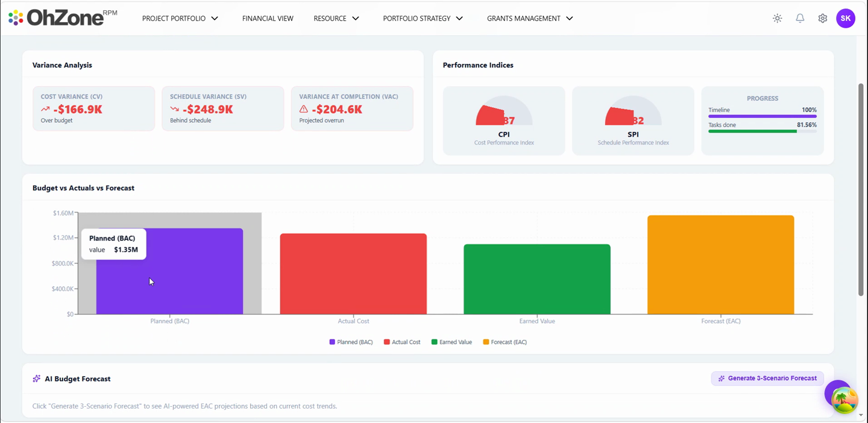Click the CPI gauge chart
The image size is (868, 423).
504,111
